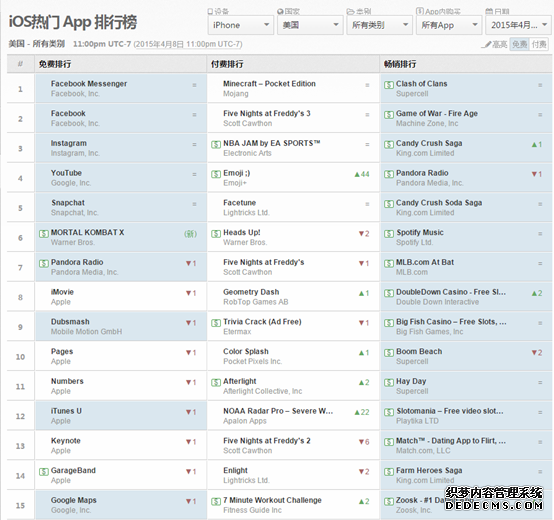Open Facebook Messenger app link
Viewport: 554px width, 520px height.
89,84
